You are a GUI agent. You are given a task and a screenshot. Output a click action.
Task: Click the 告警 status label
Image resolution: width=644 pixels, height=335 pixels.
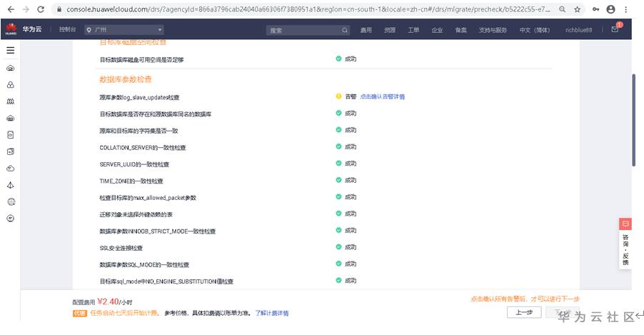351,96
